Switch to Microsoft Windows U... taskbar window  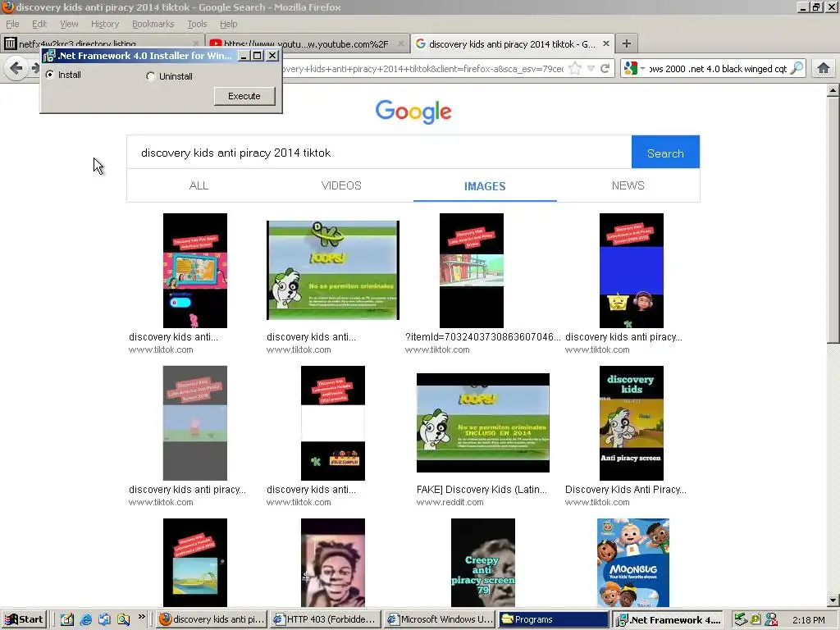click(x=440, y=619)
